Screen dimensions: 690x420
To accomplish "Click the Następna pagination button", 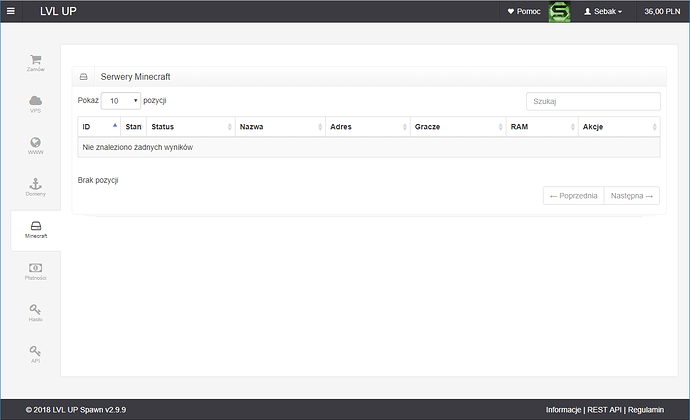I will pyautogui.click(x=631, y=196).
